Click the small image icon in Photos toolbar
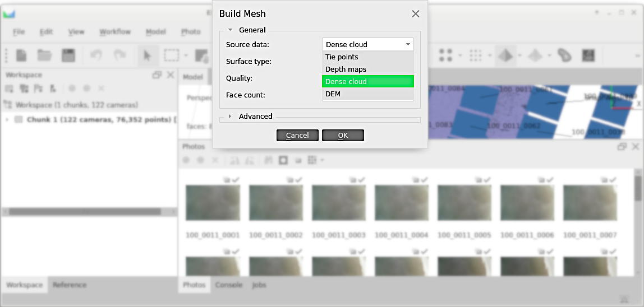 [x=298, y=160]
